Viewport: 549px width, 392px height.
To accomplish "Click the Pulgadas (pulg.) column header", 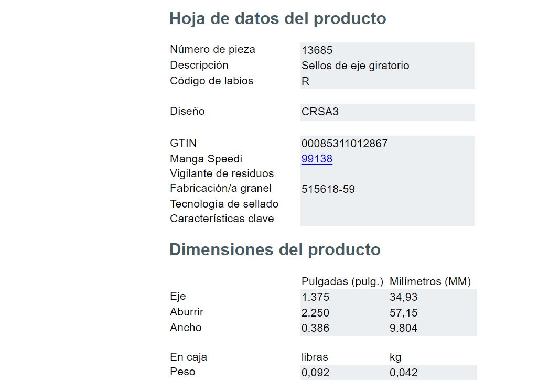I will click(x=342, y=281).
